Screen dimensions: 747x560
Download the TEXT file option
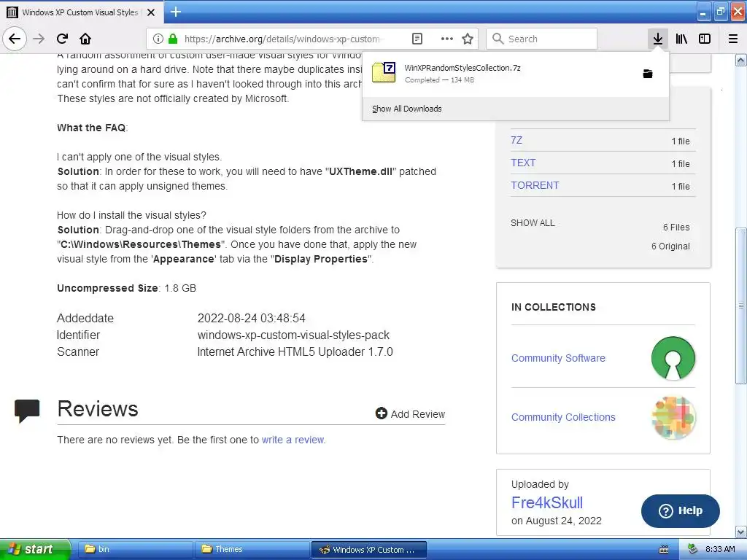523,163
